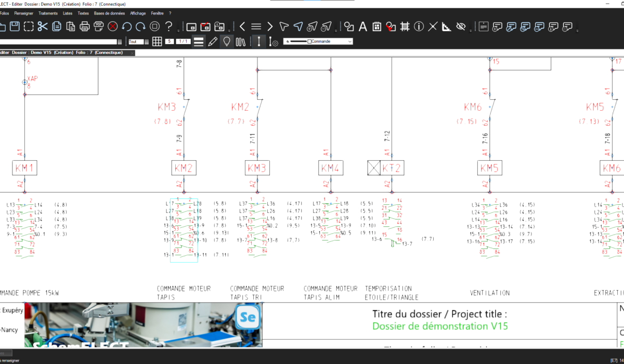The image size is (624, 364).
Task: Go to next folio with right chevron
Action: tap(270, 26)
